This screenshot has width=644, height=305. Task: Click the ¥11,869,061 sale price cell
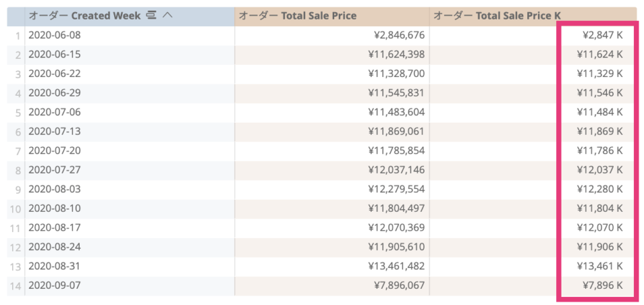pyautogui.click(x=332, y=132)
